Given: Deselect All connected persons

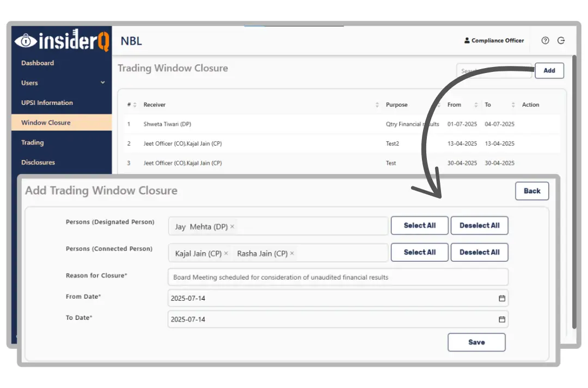Looking at the screenshot, I should 479,252.
